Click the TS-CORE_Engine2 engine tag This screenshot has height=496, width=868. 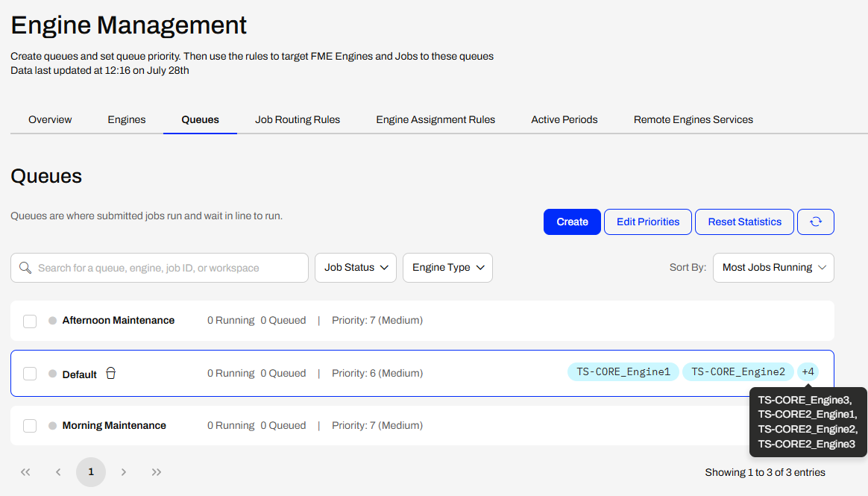point(738,372)
